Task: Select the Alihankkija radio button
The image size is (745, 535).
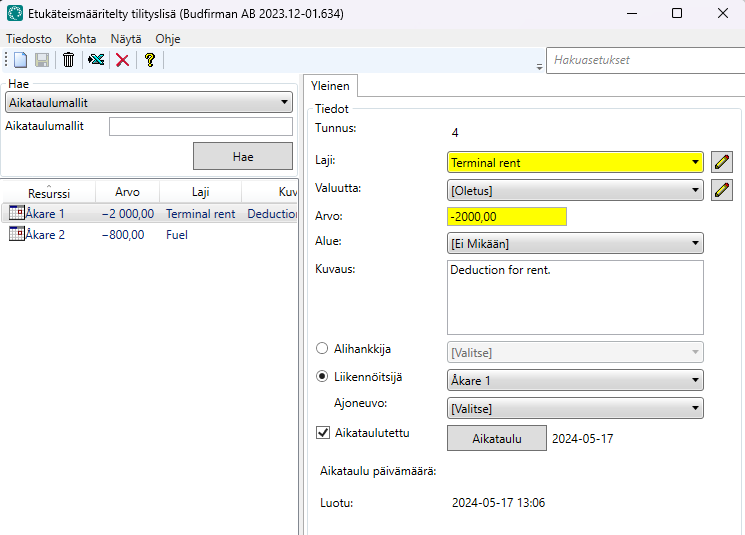Action: [322, 349]
